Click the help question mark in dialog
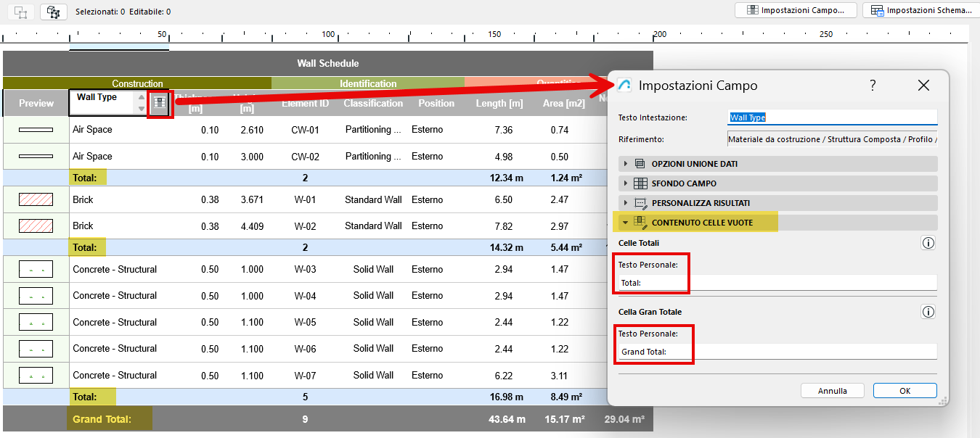The height and width of the screenshot is (438, 980). tap(873, 86)
